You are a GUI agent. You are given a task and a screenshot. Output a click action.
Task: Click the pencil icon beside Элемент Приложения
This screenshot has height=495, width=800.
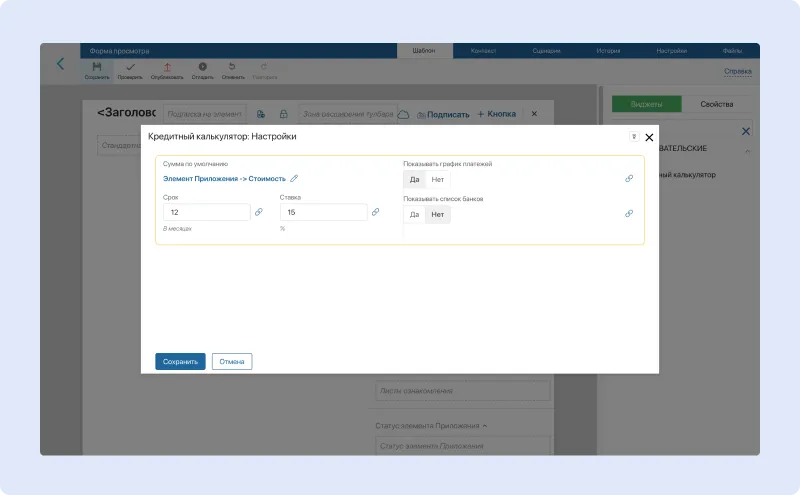[294, 179]
